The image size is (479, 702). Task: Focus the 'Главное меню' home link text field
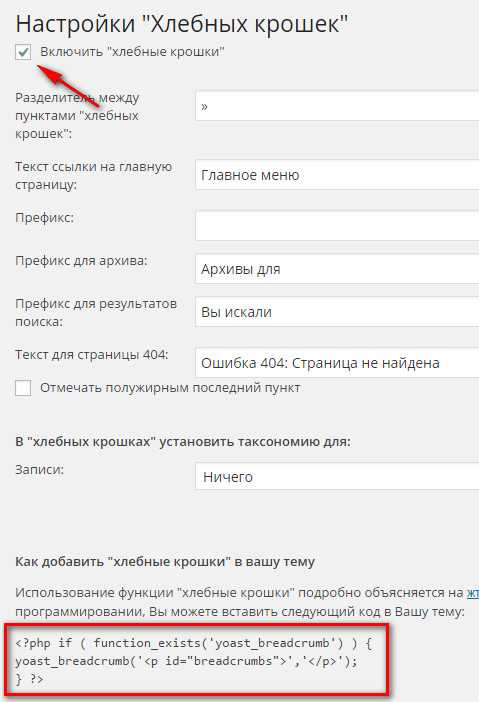(337, 175)
